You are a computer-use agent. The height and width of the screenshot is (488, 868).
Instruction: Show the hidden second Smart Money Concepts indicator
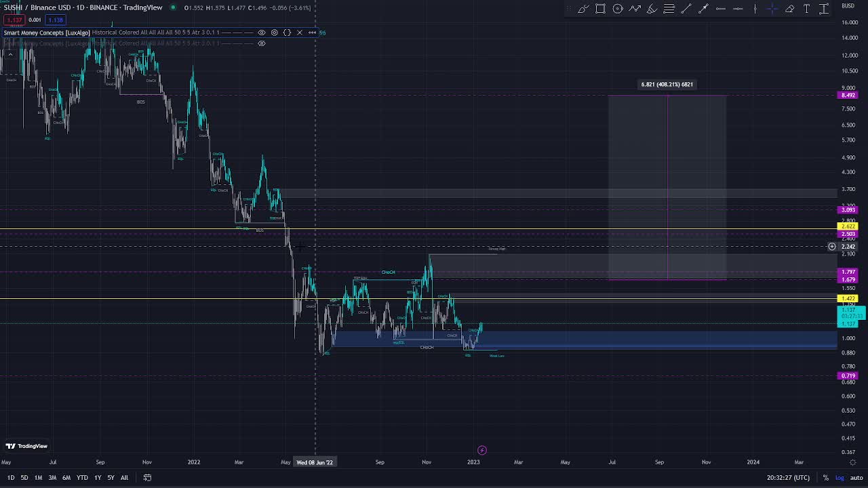(262, 43)
